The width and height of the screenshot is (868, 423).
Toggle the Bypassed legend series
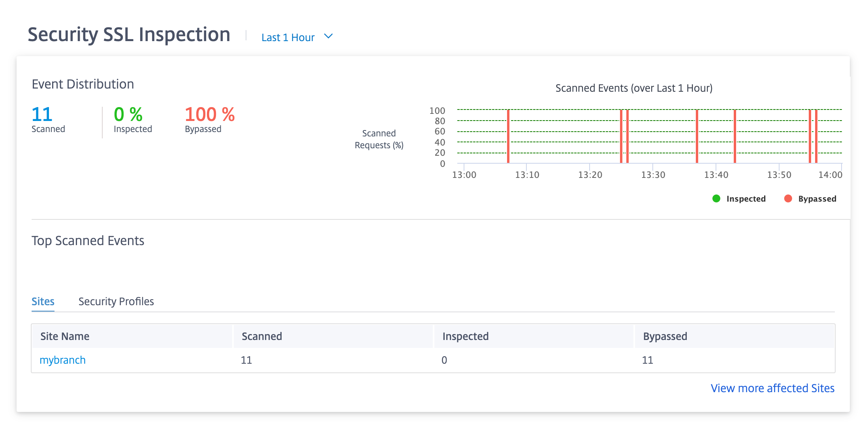coord(810,198)
